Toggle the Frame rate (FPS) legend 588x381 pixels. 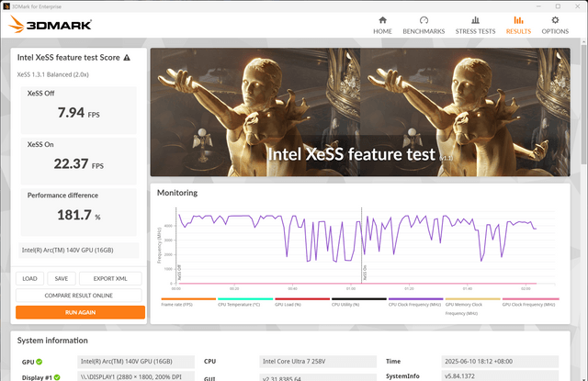(x=188, y=302)
